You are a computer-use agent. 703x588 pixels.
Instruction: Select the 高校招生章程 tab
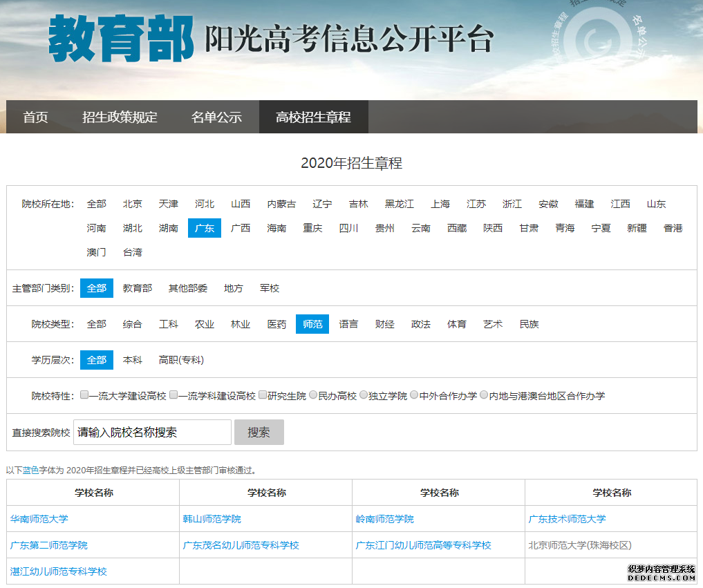(313, 117)
